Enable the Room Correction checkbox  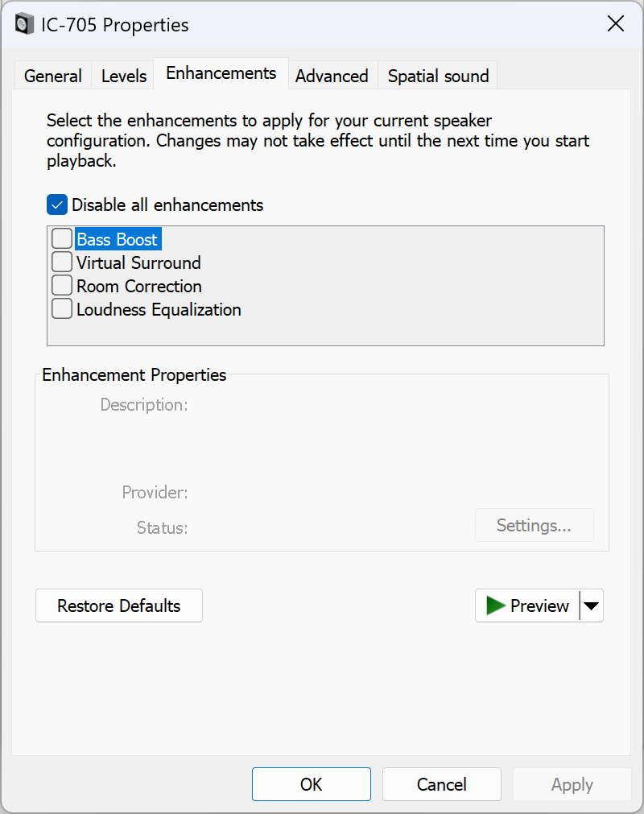62,286
